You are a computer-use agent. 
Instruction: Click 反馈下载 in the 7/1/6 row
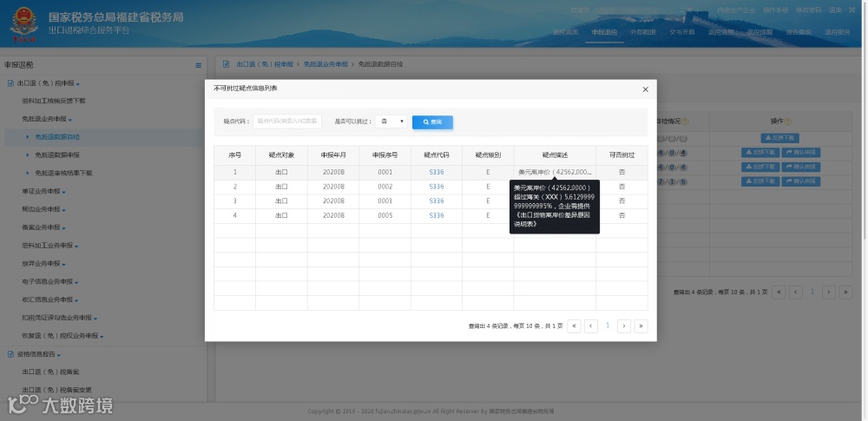tap(760, 181)
